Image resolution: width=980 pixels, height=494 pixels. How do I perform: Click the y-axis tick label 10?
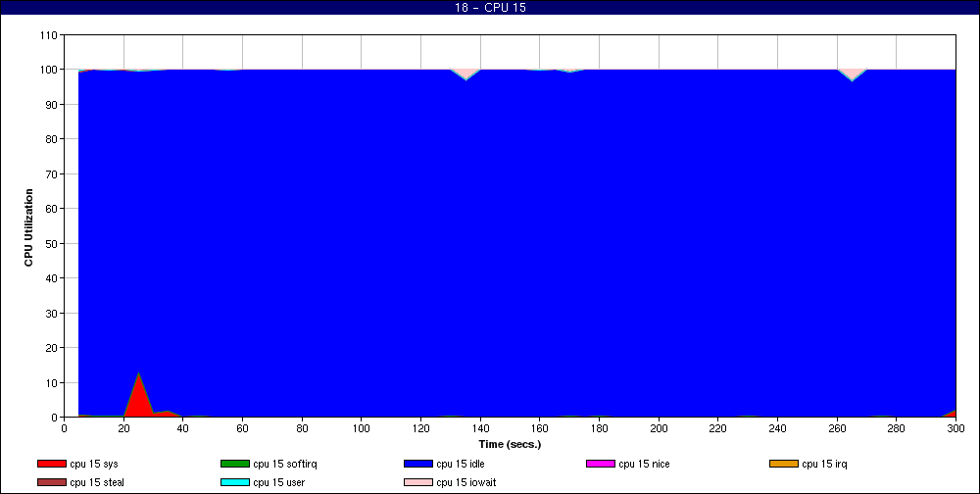51,382
